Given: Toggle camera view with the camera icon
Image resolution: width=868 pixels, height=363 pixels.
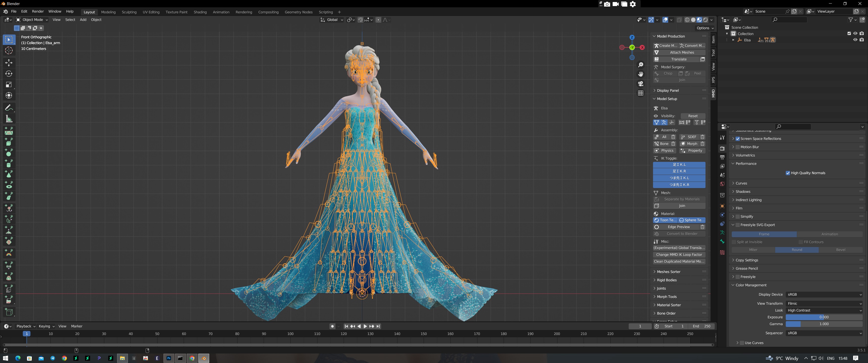Looking at the screenshot, I should [641, 83].
